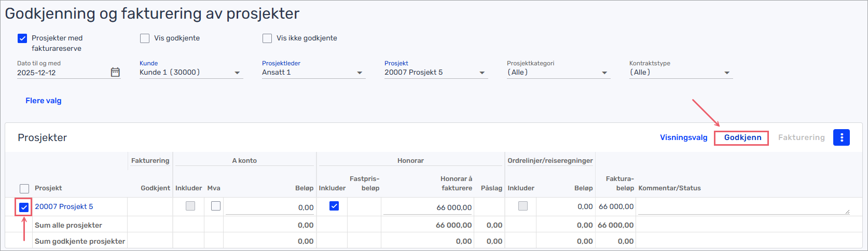The image size is (868, 251).
Task: Tick the select-all Prosjekt header checkbox
Action: 24,188
